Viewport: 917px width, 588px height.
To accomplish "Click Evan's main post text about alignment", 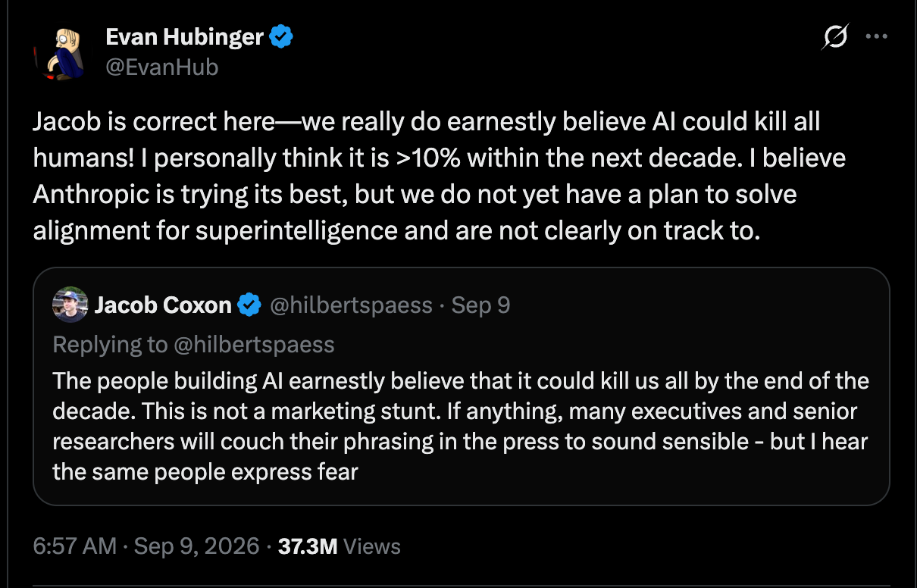I will 440,176.
